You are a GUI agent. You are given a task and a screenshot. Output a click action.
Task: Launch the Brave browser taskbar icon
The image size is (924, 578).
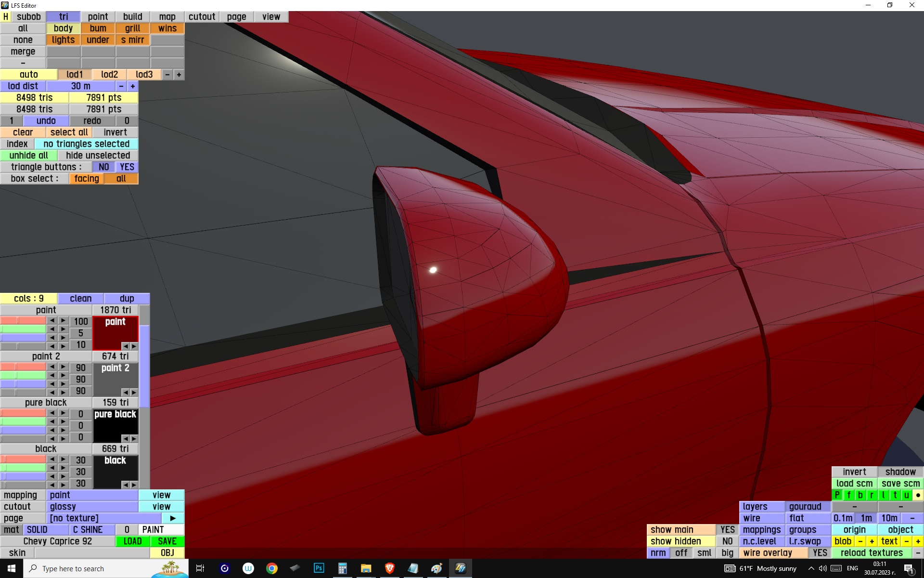pyautogui.click(x=389, y=568)
